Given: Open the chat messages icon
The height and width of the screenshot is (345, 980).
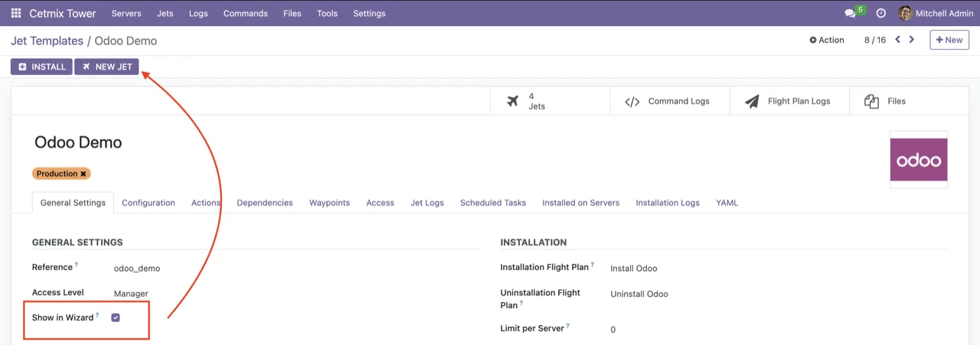Looking at the screenshot, I should click(850, 13).
